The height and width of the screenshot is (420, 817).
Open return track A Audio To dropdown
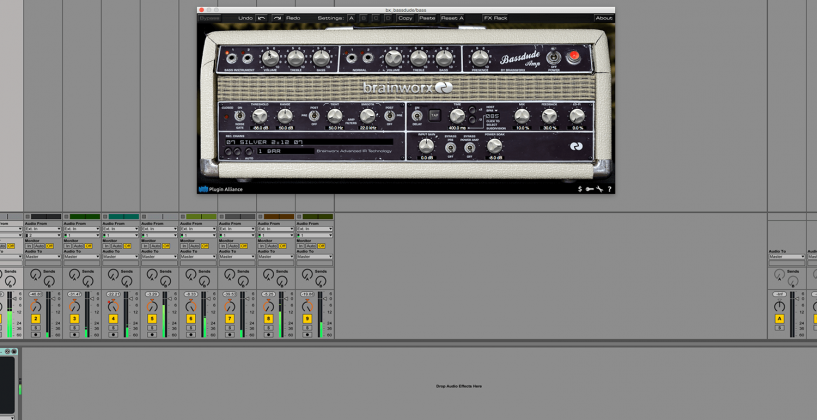(786, 257)
